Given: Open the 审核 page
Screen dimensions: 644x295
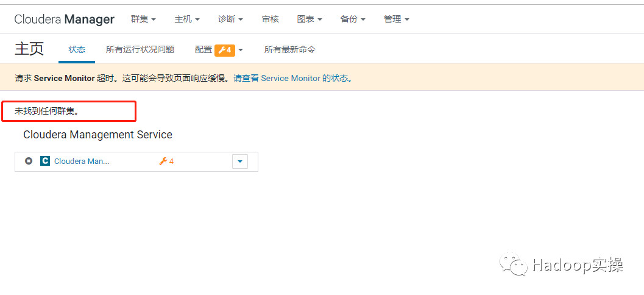Looking at the screenshot, I should tap(271, 20).
